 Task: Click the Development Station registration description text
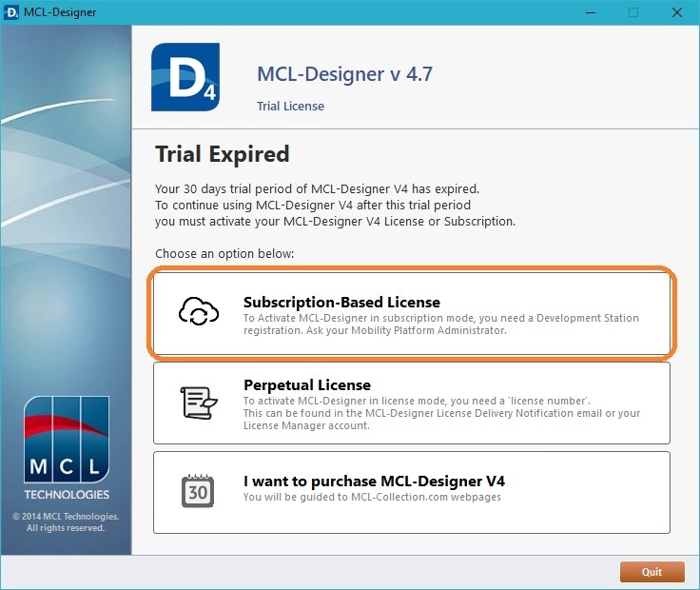[441, 324]
